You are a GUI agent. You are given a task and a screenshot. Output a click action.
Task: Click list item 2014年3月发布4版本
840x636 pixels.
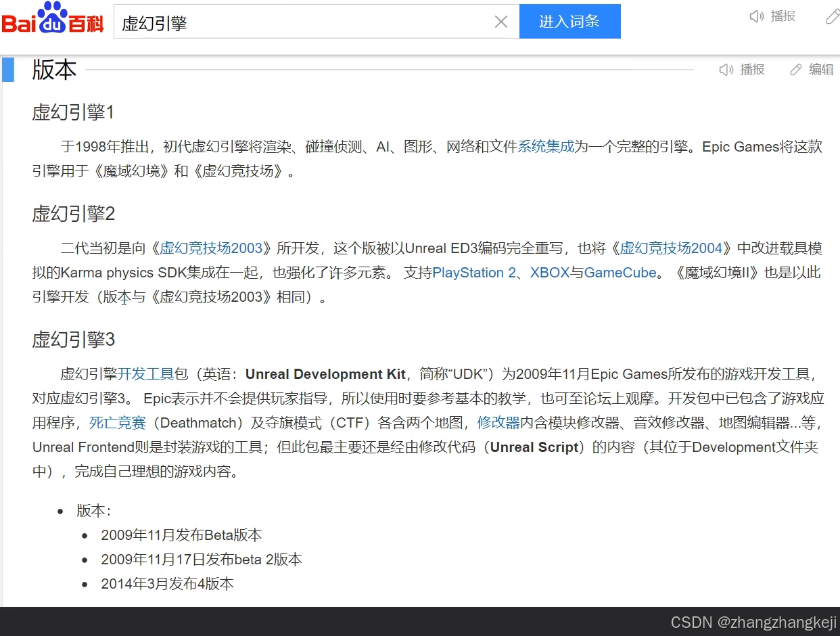coord(168,584)
